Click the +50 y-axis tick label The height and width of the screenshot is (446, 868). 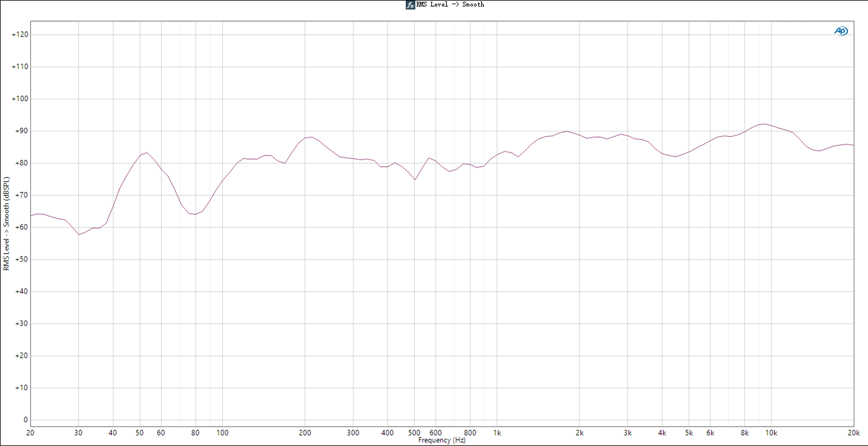tap(21, 259)
